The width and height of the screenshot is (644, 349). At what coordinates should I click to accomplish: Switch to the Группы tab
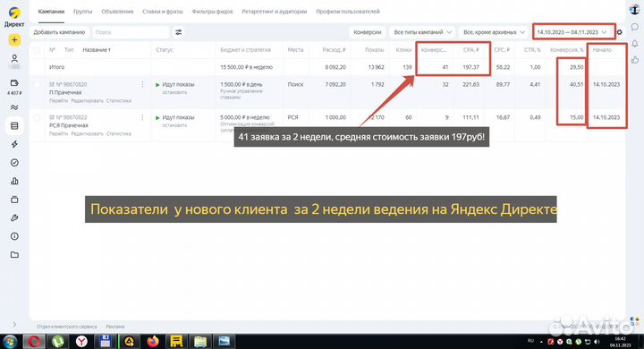[82, 12]
